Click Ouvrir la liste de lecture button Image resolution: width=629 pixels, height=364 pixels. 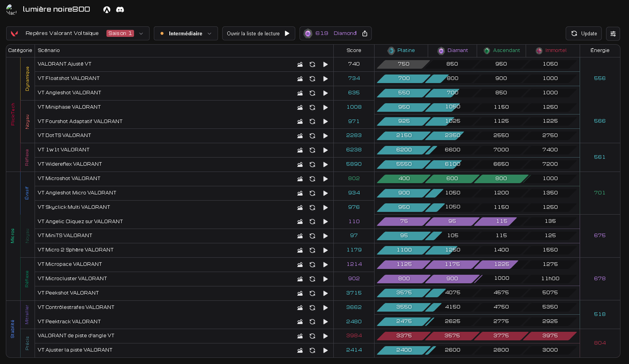pos(258,34)
